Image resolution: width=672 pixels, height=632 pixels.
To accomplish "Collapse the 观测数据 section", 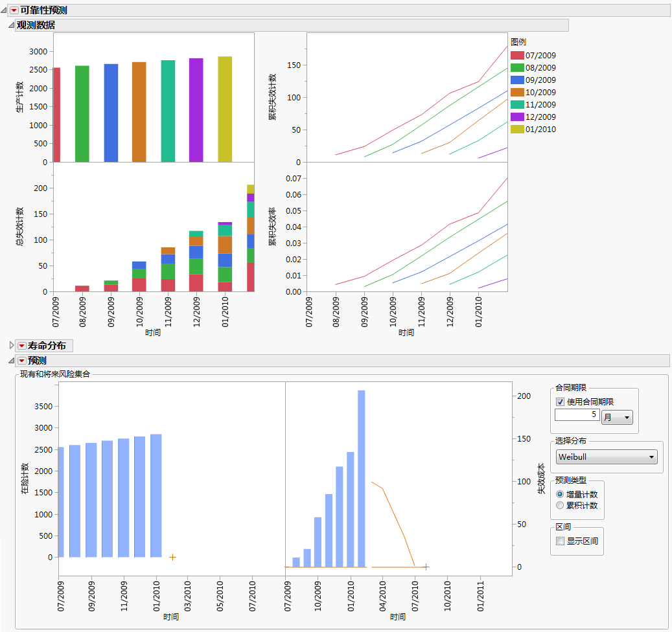I will point(11,25).
